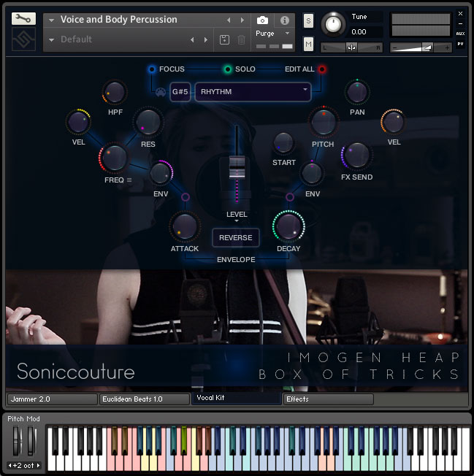Click the Tune value 0.00 field

[365, 32]
